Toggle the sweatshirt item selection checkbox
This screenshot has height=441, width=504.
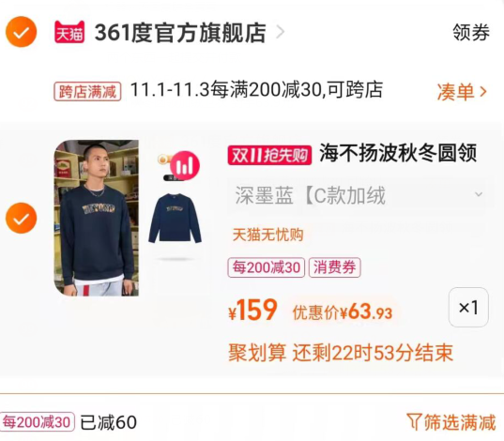click(22, 218)
